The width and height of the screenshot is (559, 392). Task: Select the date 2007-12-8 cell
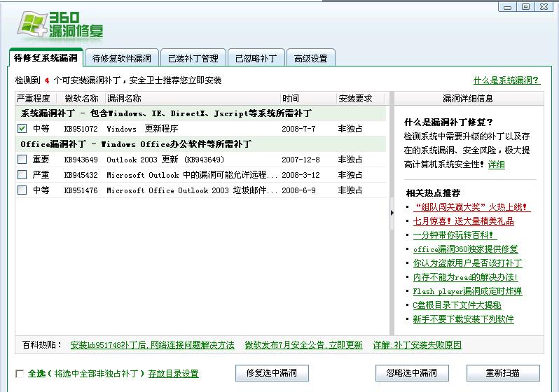coord(301,160)
